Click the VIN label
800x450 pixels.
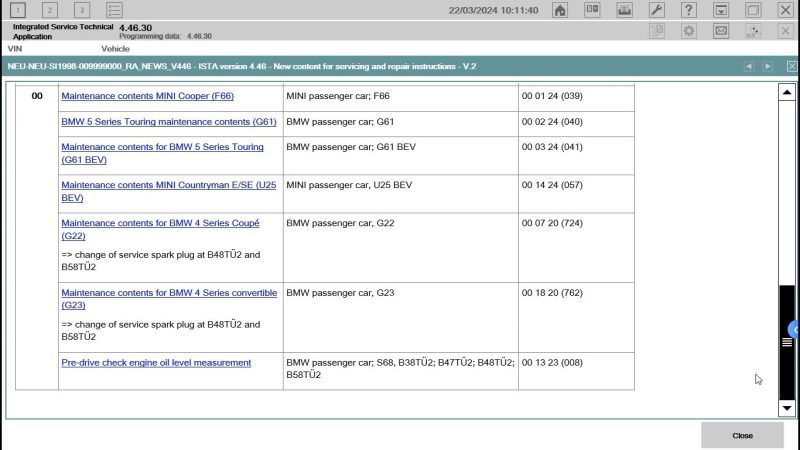15,49
